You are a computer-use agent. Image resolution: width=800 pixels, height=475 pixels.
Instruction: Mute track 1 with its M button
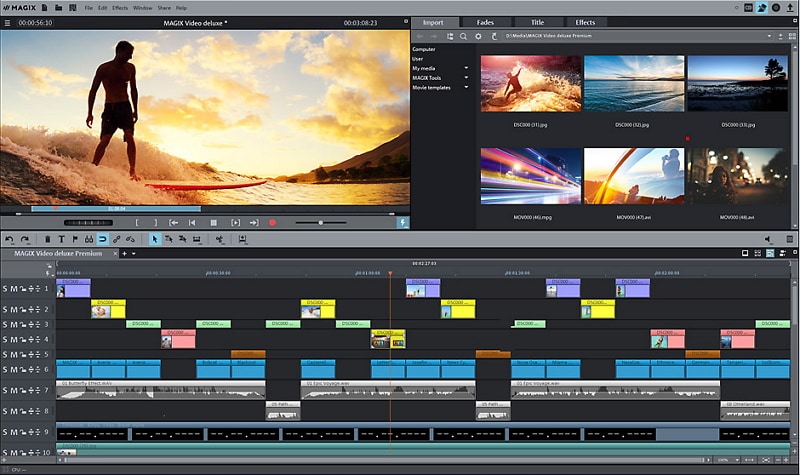(x=14, y=289)
